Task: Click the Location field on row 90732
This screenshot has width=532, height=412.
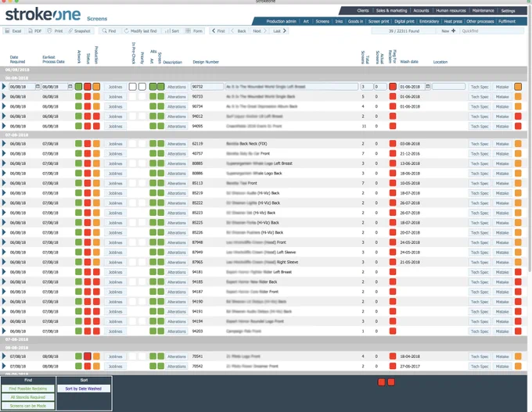Action: click(x=448, y=87)
